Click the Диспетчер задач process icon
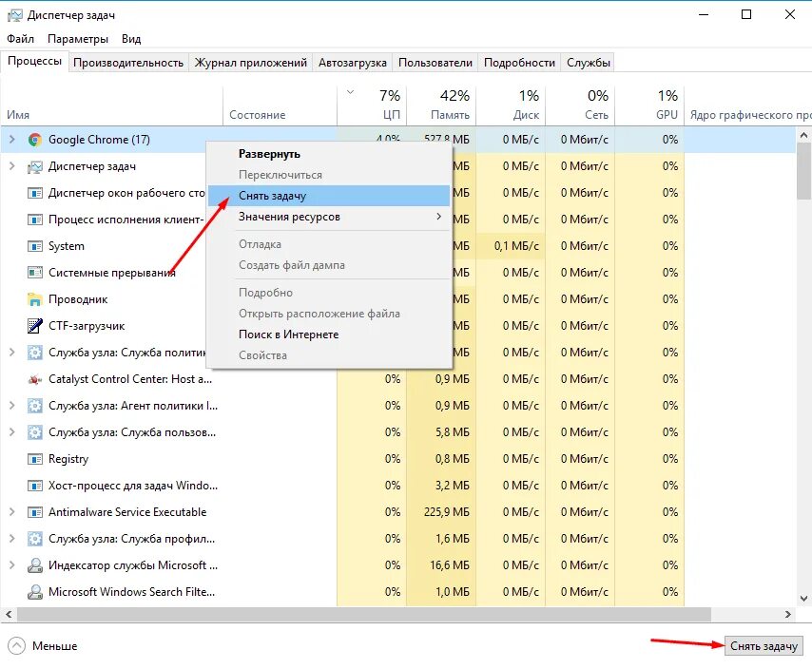Viewport: 812px width, 669px height. click(x=34, y=166)
